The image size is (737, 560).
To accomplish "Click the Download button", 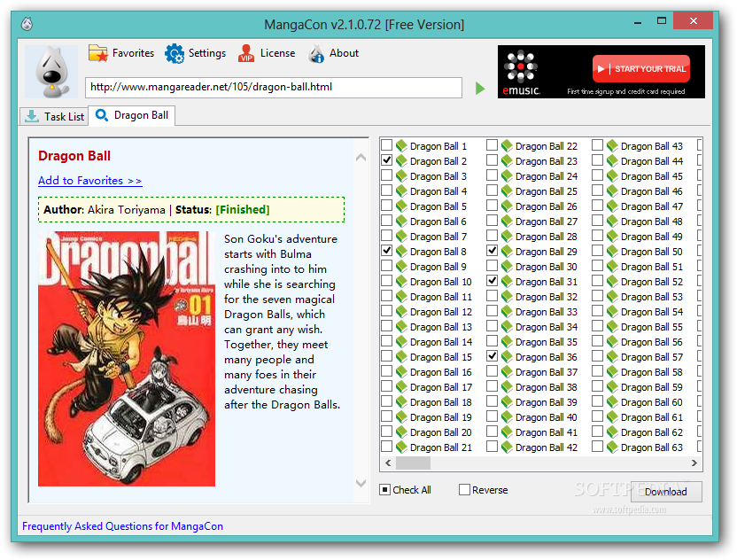I will 666,492.
